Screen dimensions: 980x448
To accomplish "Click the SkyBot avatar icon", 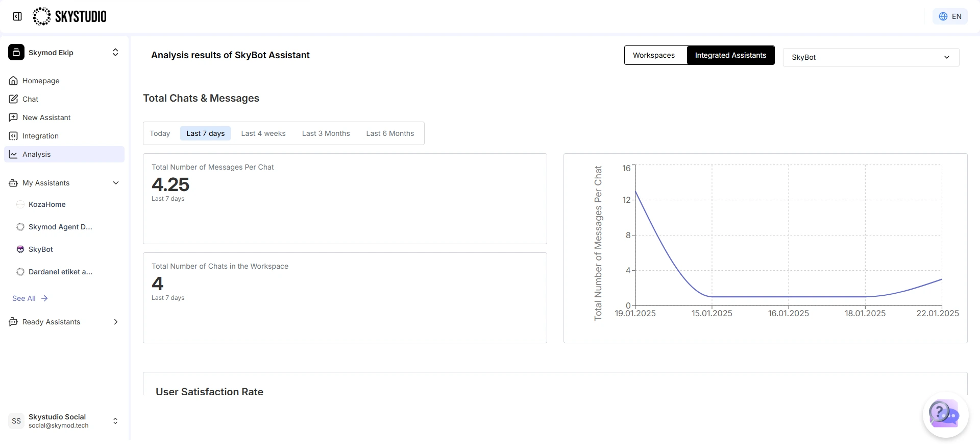I will [20, 249].
